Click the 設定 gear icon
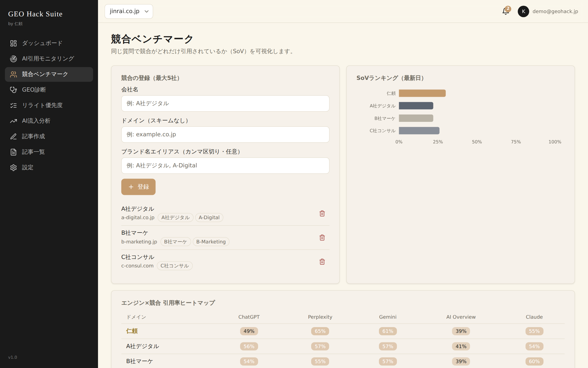 point(13,168)
